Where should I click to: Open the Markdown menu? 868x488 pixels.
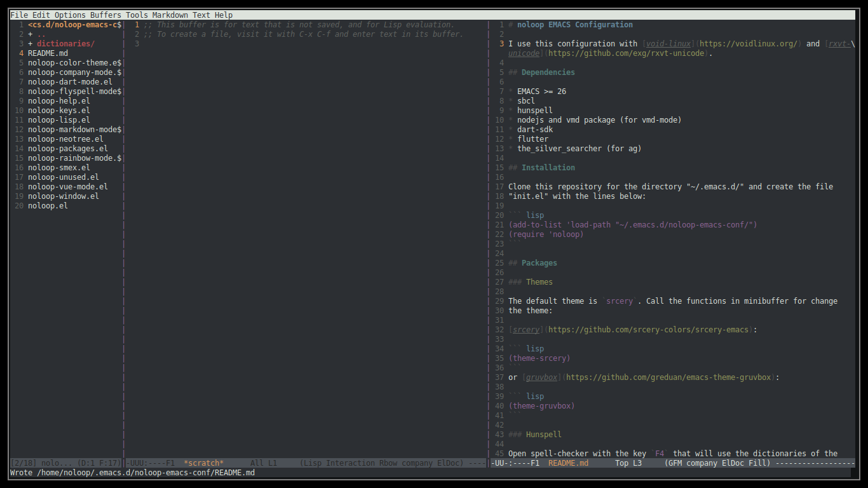click(x=170, y=15)
